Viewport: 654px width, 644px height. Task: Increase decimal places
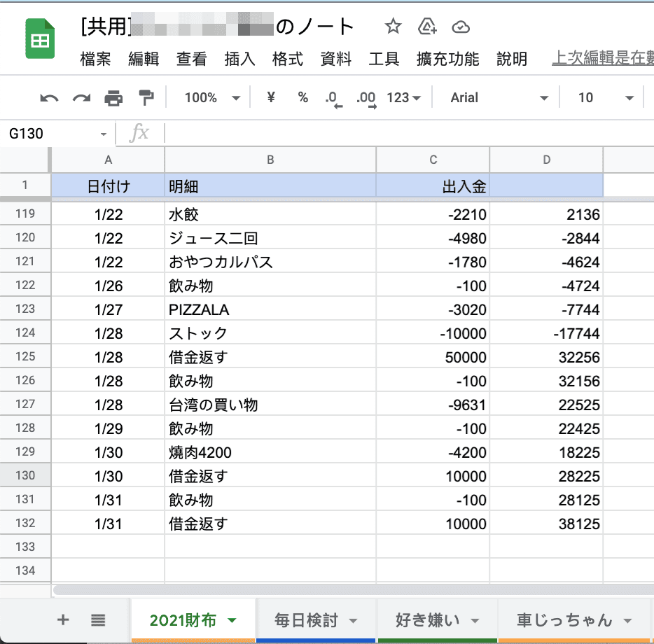(366, 99)
